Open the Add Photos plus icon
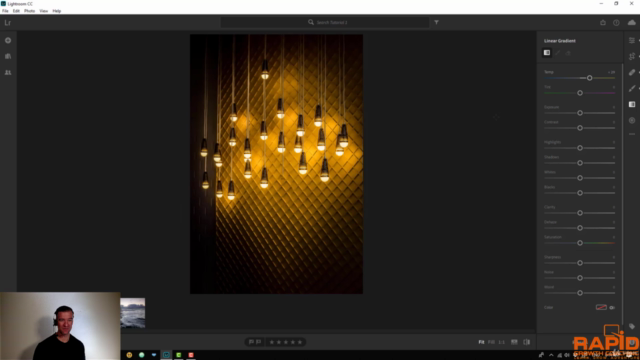This screenshot has height=360, width=640. pyautogui.click(x=8, y=40)
